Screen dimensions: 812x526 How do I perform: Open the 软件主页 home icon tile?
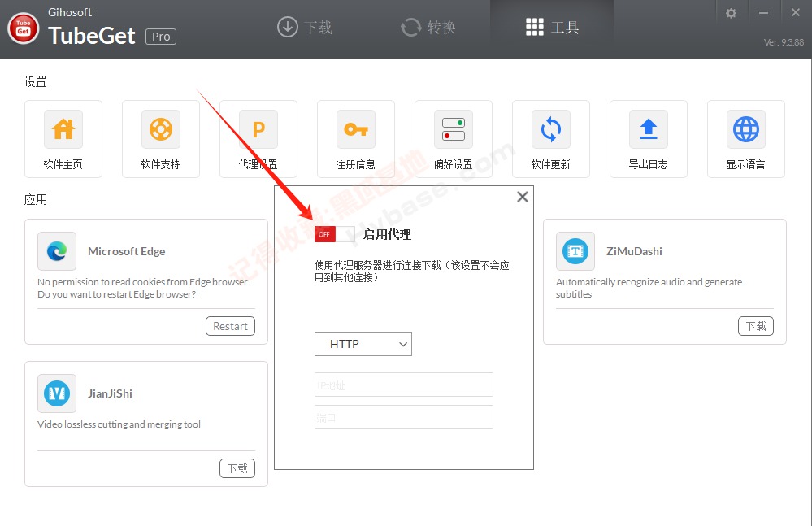[63, 139]
